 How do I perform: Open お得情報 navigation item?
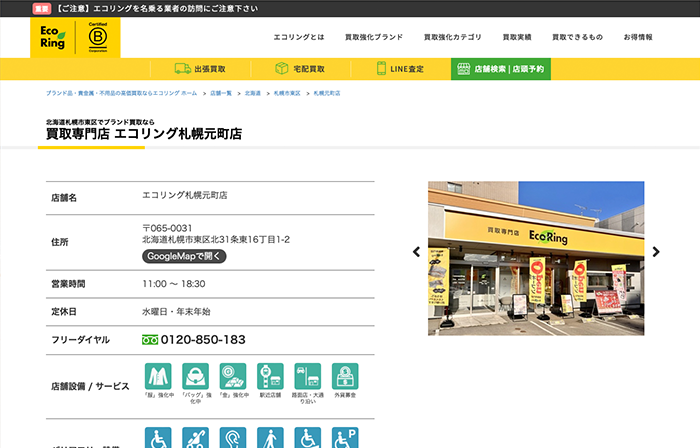click(638, 37)
